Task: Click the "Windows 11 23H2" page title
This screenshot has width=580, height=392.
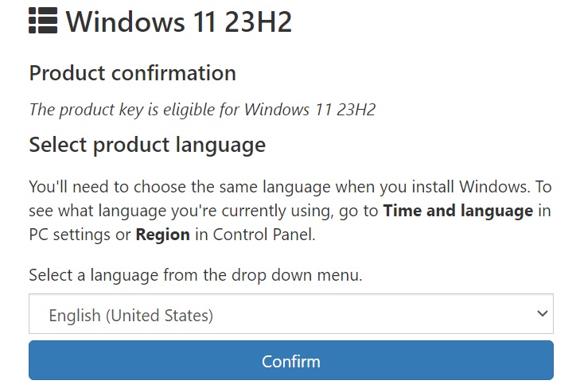Action: coord(179,21)
